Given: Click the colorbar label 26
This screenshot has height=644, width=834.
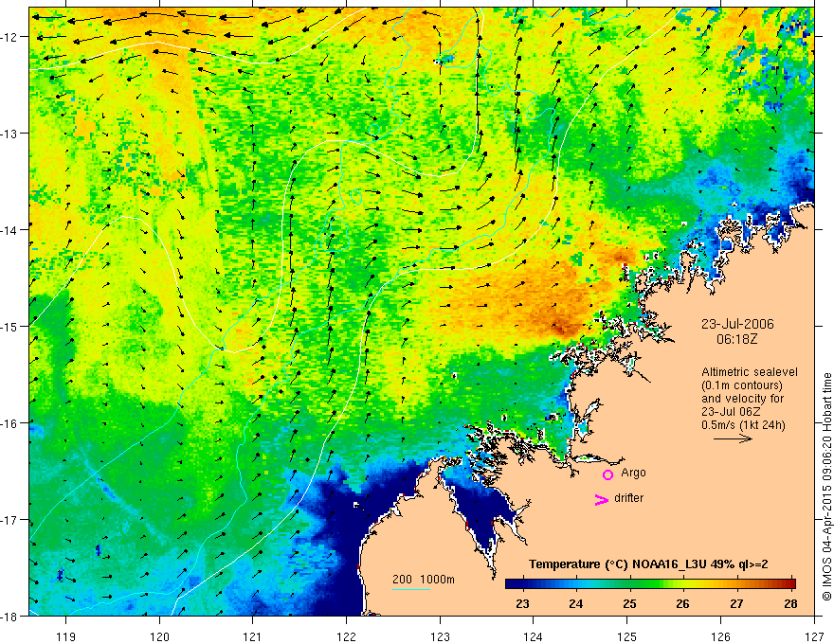Looking at the screenshot, I should 683,603.
